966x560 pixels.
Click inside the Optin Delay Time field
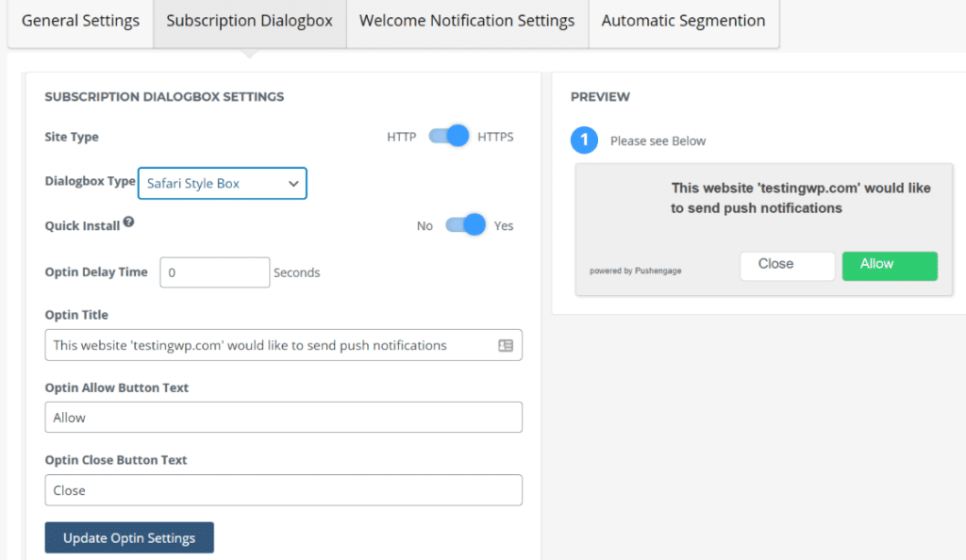(214, 272)
